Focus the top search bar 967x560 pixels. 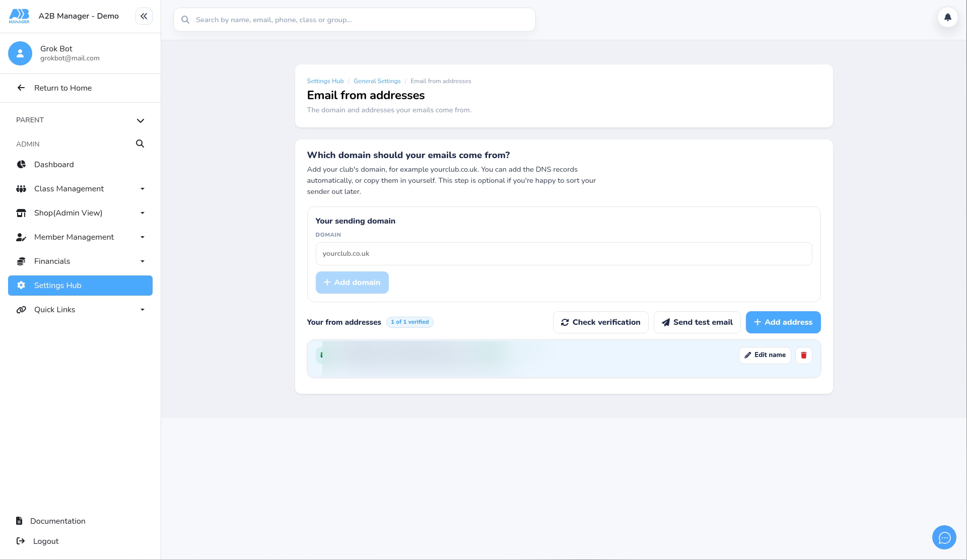(355, 20)
